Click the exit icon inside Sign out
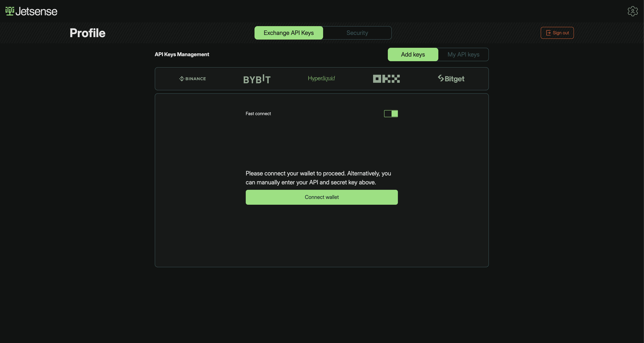644x343 pixels. coord(548,33)
